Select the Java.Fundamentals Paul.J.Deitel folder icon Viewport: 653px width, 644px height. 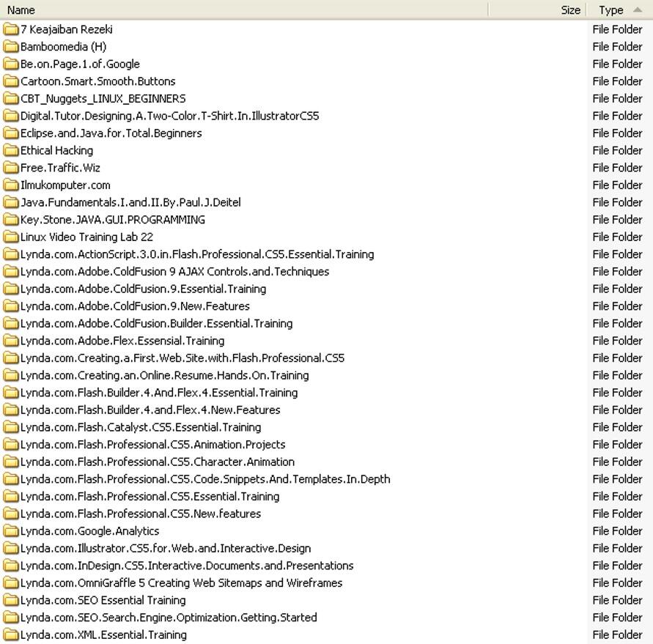pos(11,202)
